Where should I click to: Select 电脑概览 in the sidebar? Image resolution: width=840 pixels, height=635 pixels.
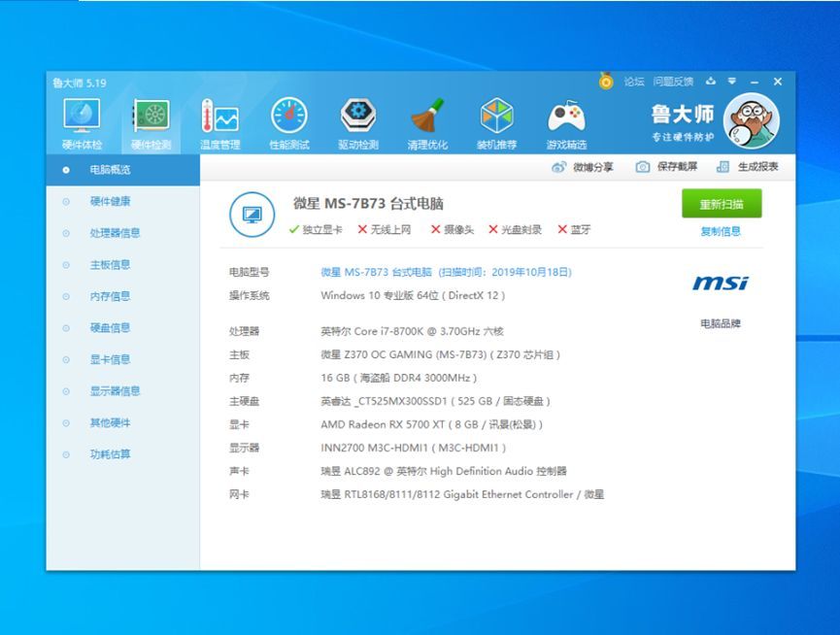click(123, 170)
